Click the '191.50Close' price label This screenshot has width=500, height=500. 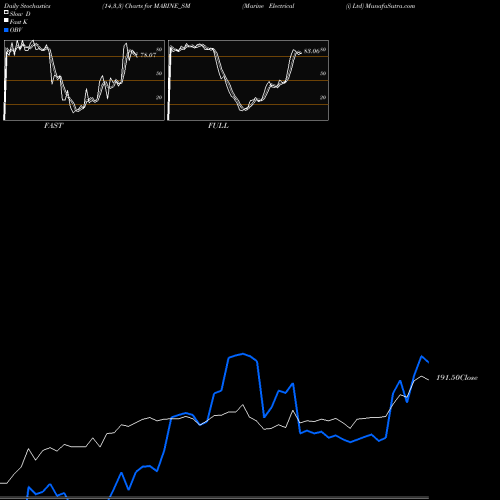tap(457, 378)
